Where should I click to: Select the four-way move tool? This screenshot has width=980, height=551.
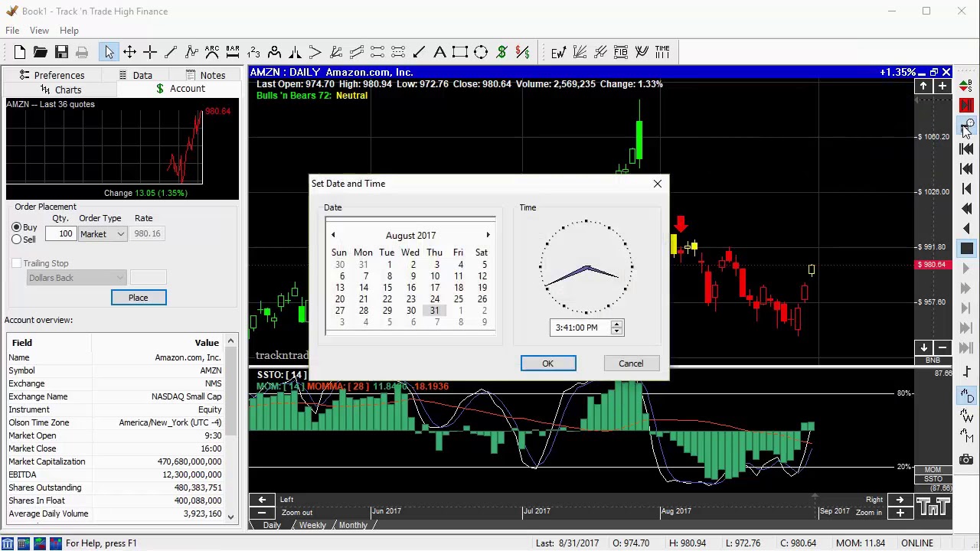[x=129, y=52]
